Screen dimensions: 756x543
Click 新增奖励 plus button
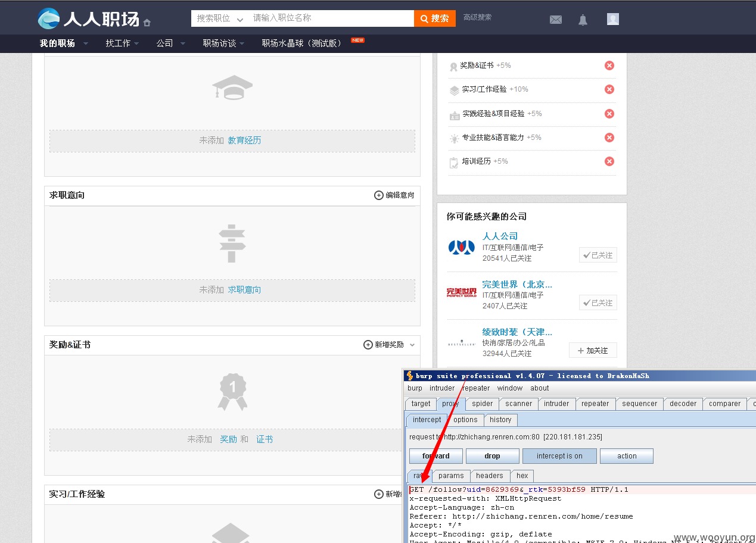[x=384, y=345]
